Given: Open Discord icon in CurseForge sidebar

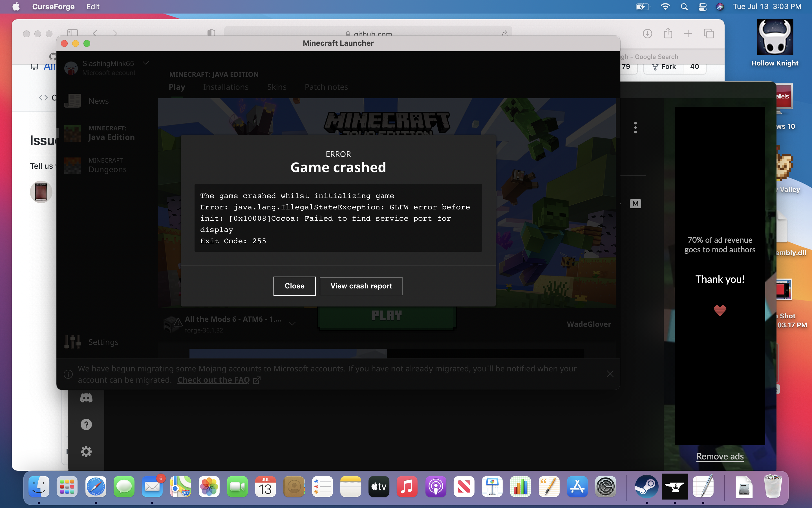Looking at the screenshot, I should coord(86,398).
